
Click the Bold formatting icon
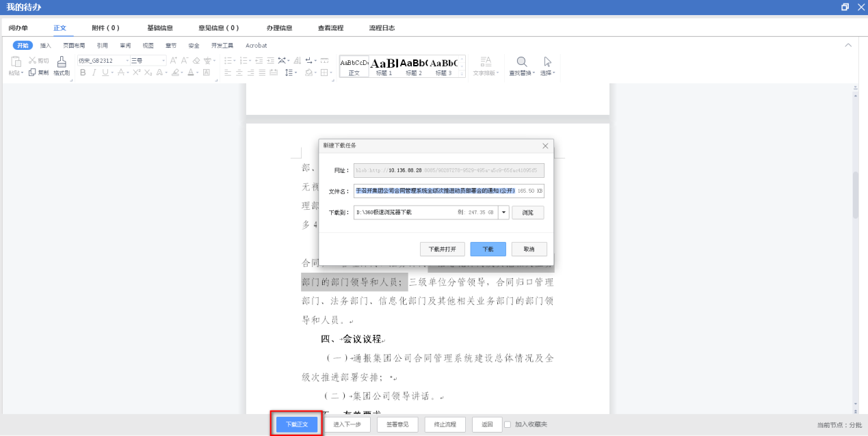tap(83, 72)
